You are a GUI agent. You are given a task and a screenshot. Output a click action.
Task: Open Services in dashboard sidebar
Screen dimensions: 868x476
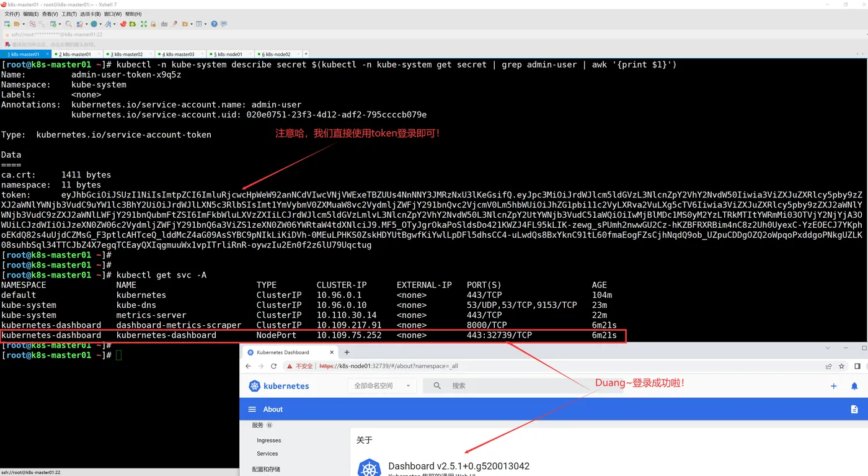[x=267, y=454]
